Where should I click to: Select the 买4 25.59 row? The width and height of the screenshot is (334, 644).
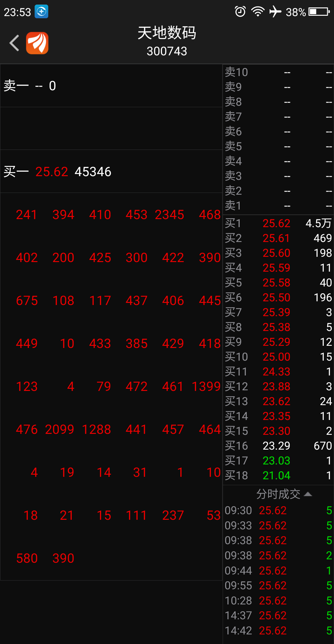[278, 268]
